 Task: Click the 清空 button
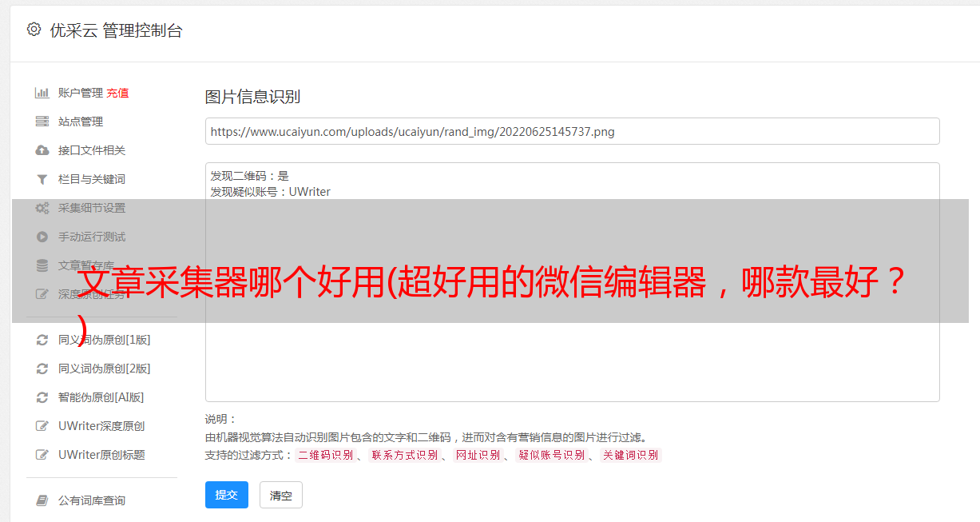pyautogui.click(x=281, y=496)
